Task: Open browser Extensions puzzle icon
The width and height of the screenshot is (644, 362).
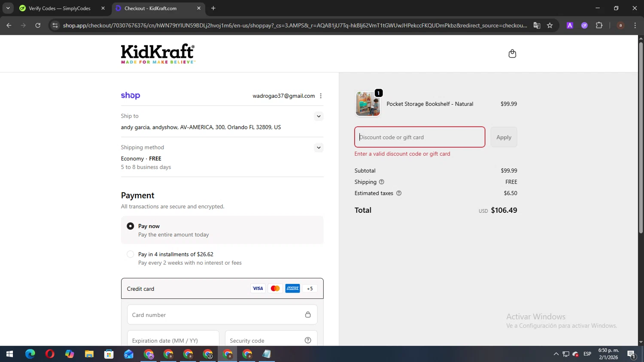Action: point(599,25)
